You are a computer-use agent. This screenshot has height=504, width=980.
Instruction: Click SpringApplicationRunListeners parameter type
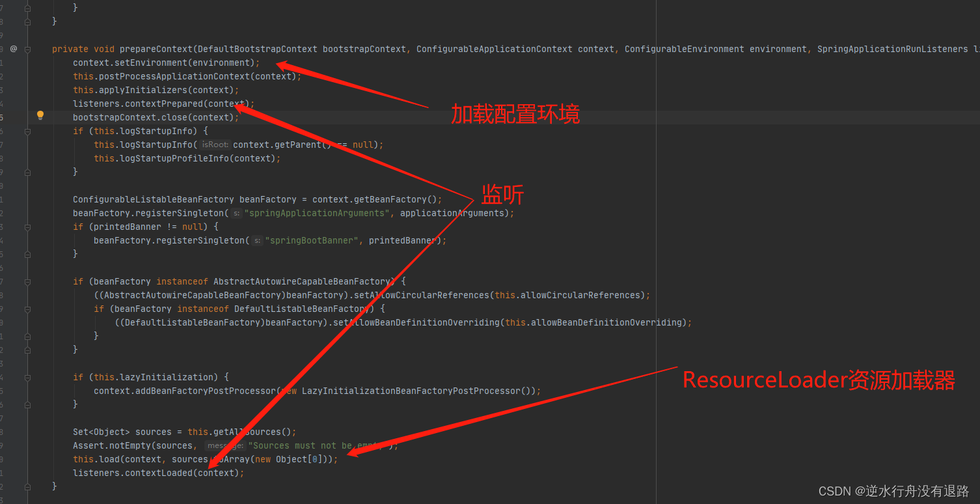click(893, 49)
